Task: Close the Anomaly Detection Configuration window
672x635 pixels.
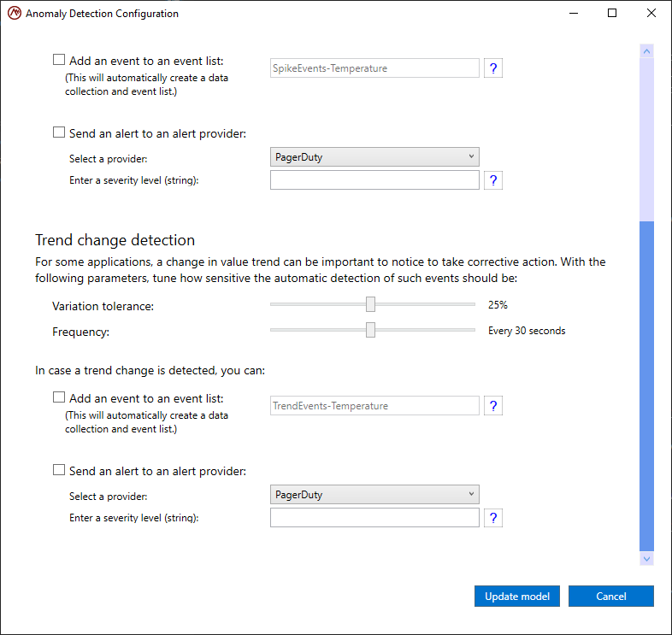Action: [651, 14]
